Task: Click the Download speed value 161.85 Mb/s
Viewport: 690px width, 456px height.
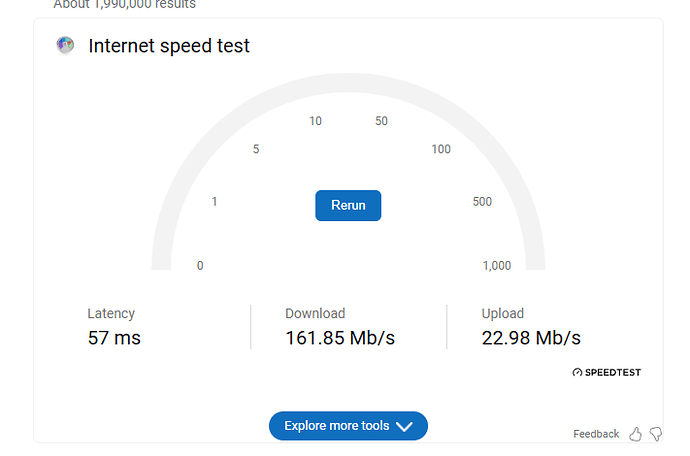Action: 340,338
